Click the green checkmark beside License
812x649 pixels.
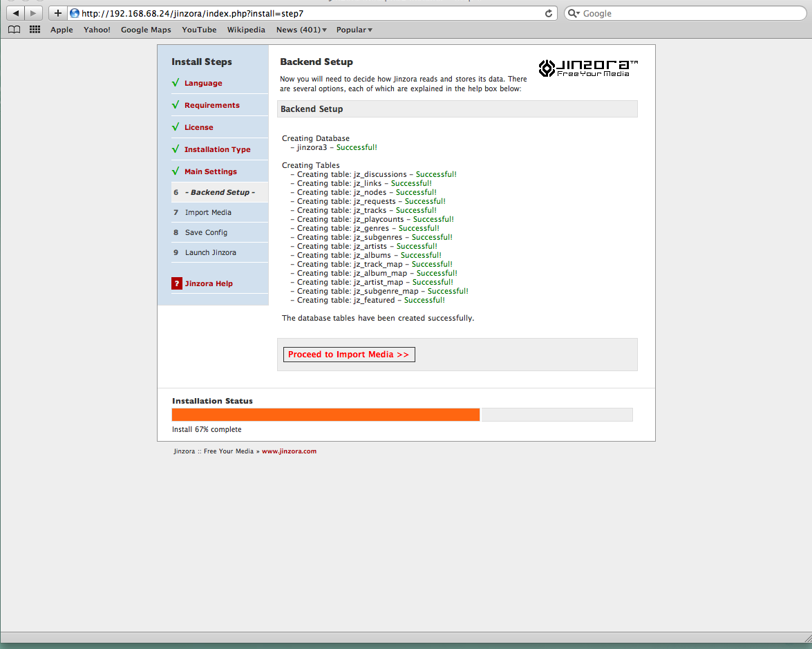(176, 127)
